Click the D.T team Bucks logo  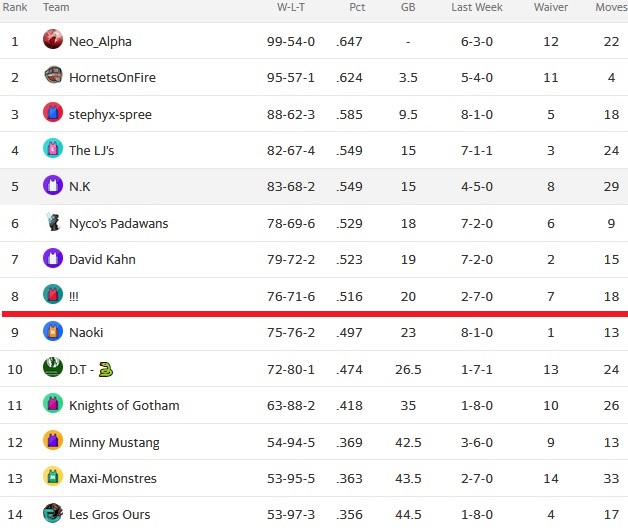pyautogui.click(x=53, y=367)
